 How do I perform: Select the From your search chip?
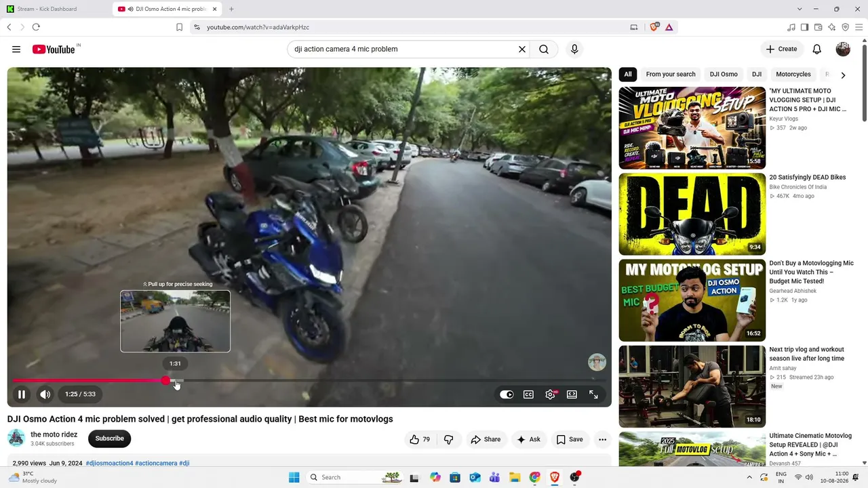pos(671,75)
